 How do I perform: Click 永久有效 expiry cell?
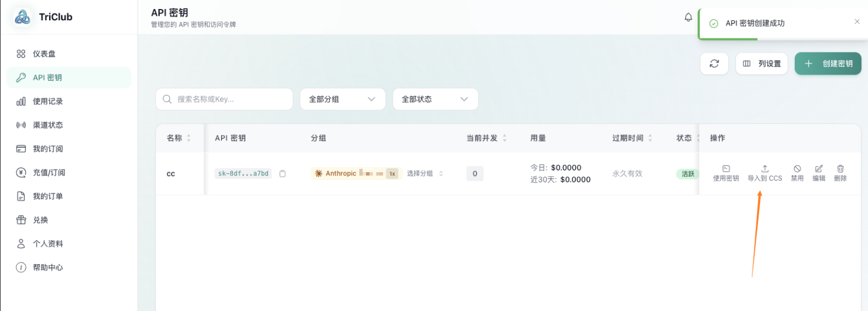coord(627,174)
